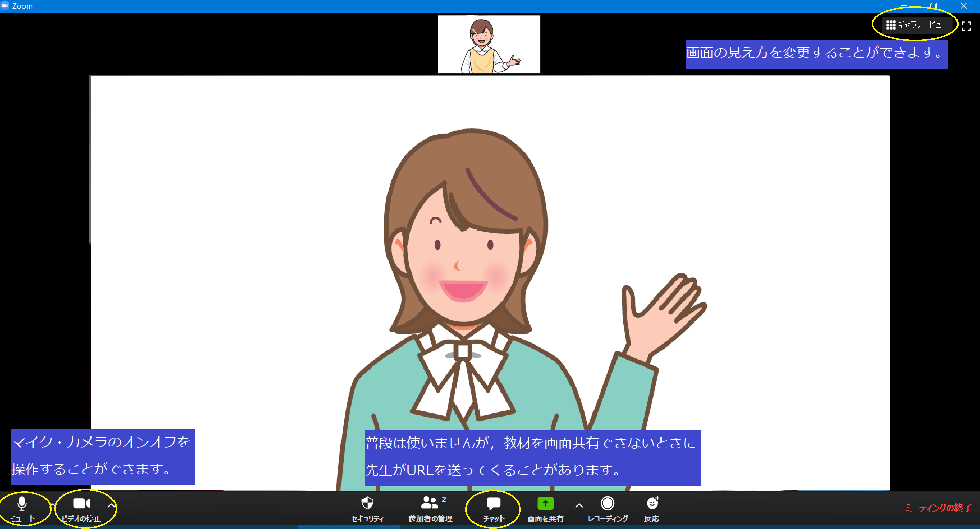Expand audio options arrow beside ミュート

pos(52,505)
